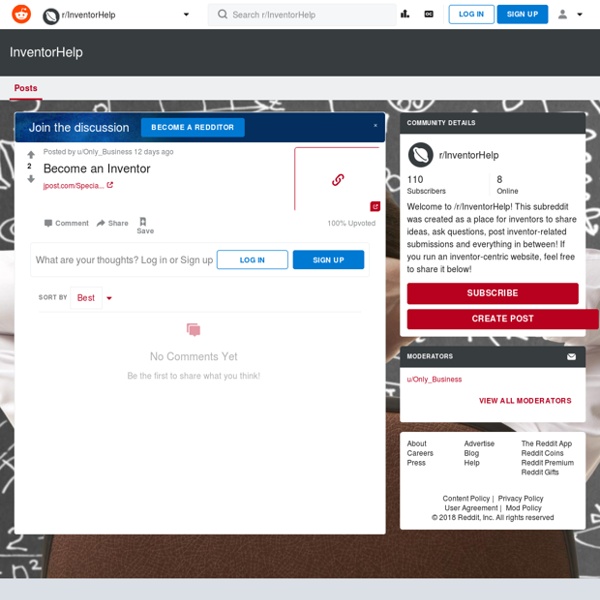
Task: Click the No Comments Yet icon
Action: coord(193,329)
